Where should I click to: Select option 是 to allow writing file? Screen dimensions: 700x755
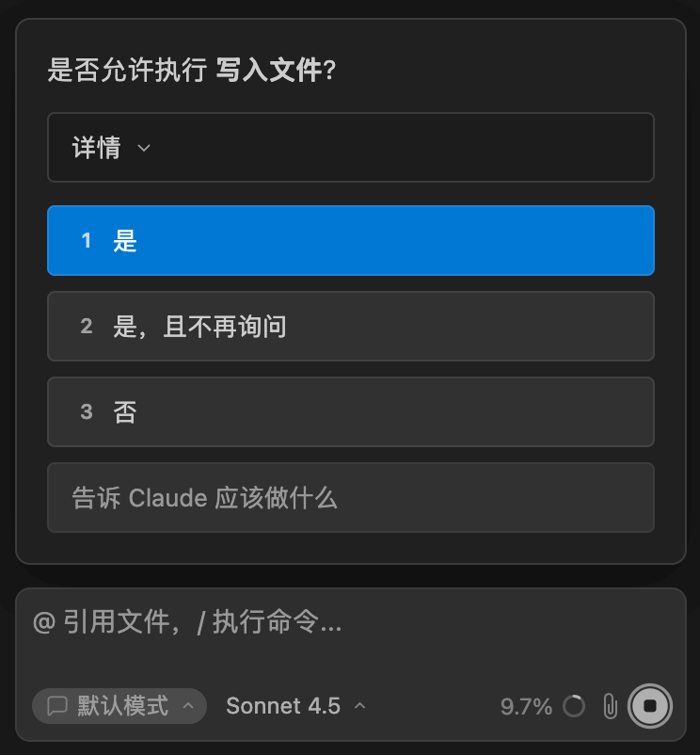(x=350, y=241)
